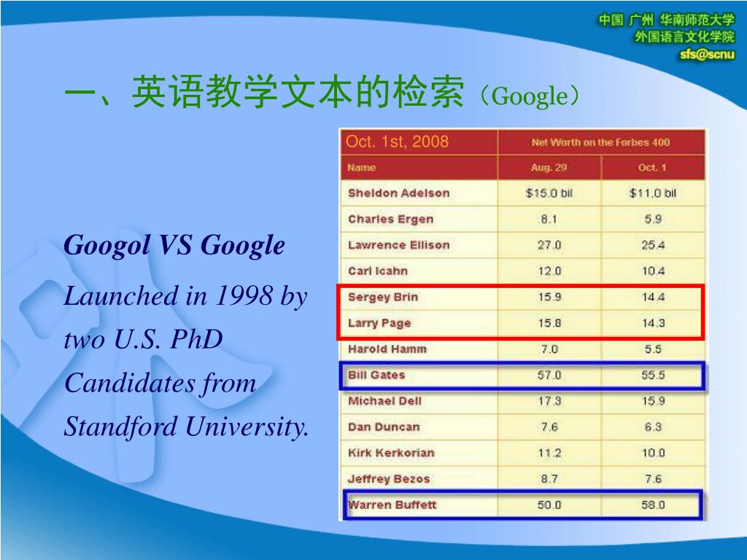
Task: Click the 50.0 value for Warren Buffett
Action: [549, 505]
